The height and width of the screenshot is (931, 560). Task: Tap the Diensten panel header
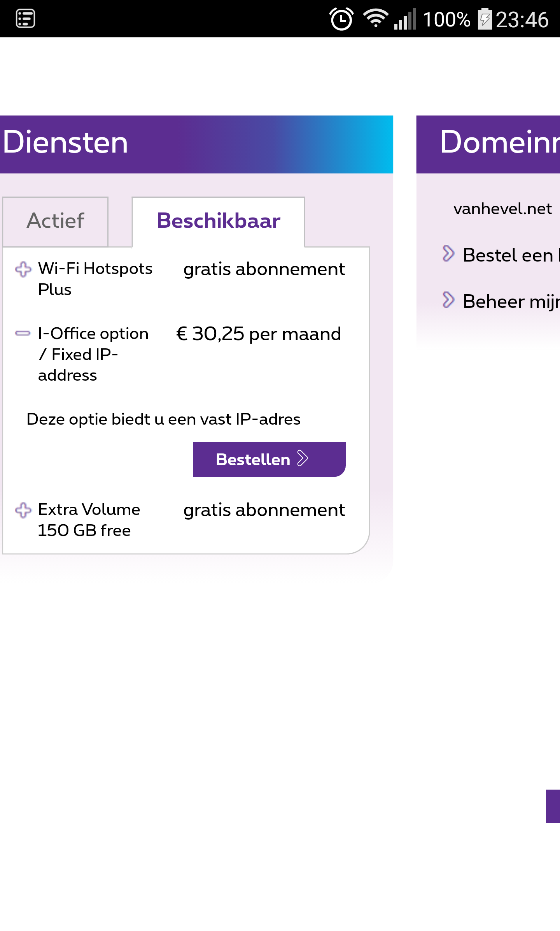pos(196,144)
